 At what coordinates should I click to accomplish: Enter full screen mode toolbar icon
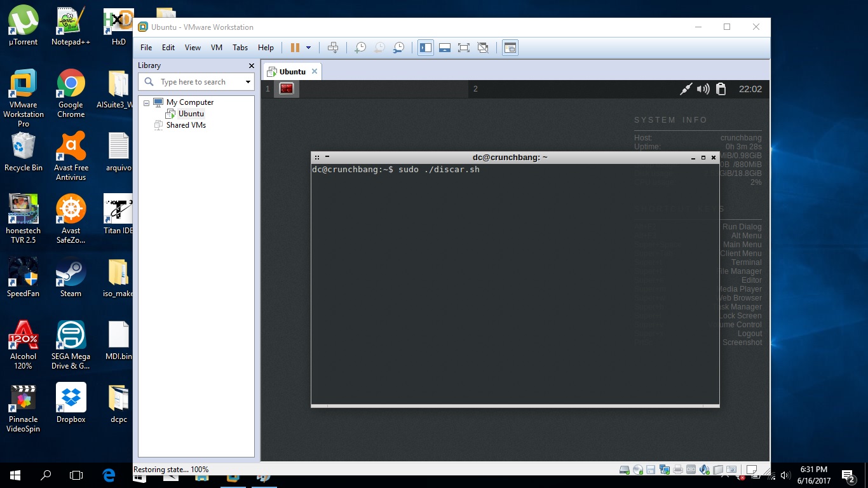point(464,48)
